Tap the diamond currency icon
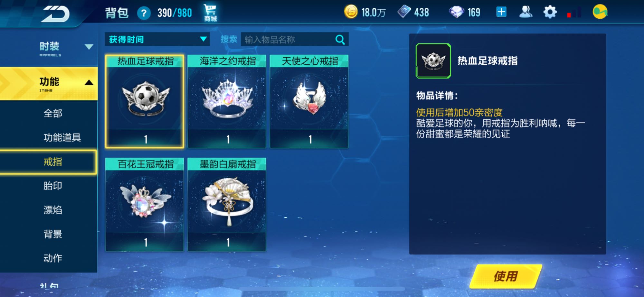644x297 pixels. click(456, 13)
